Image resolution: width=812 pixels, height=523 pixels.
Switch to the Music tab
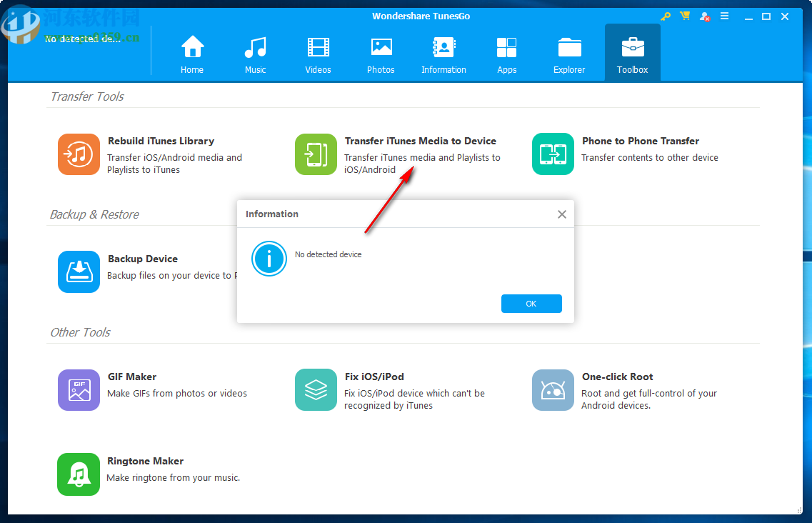(x=255, y=54)
